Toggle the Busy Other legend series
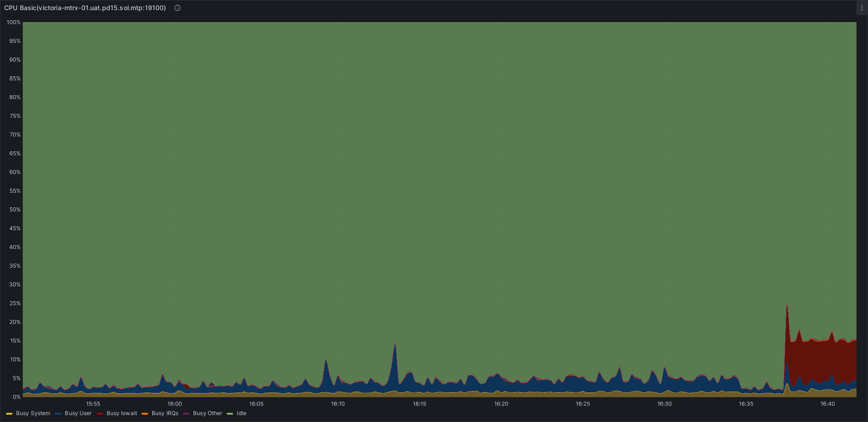 point(207,413)
